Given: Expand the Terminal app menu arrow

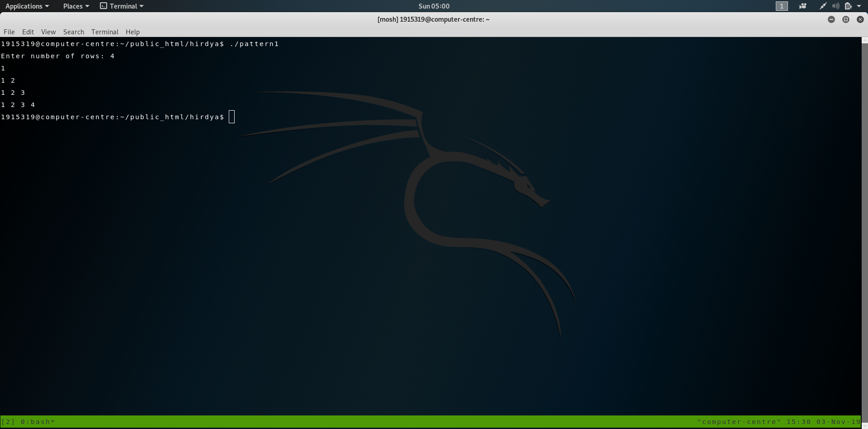Looking at the screenshot, I should coord(142,6).
